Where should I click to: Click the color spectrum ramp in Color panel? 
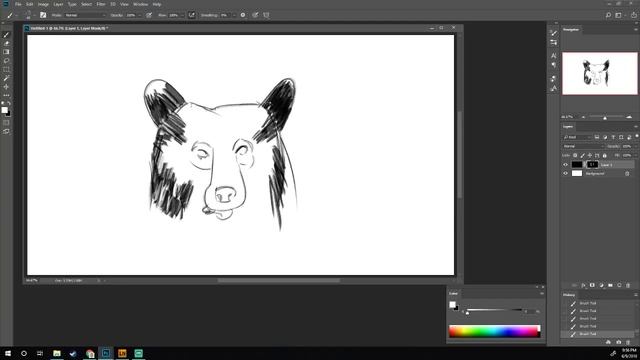pyautogui.click(x=495, y=331)
